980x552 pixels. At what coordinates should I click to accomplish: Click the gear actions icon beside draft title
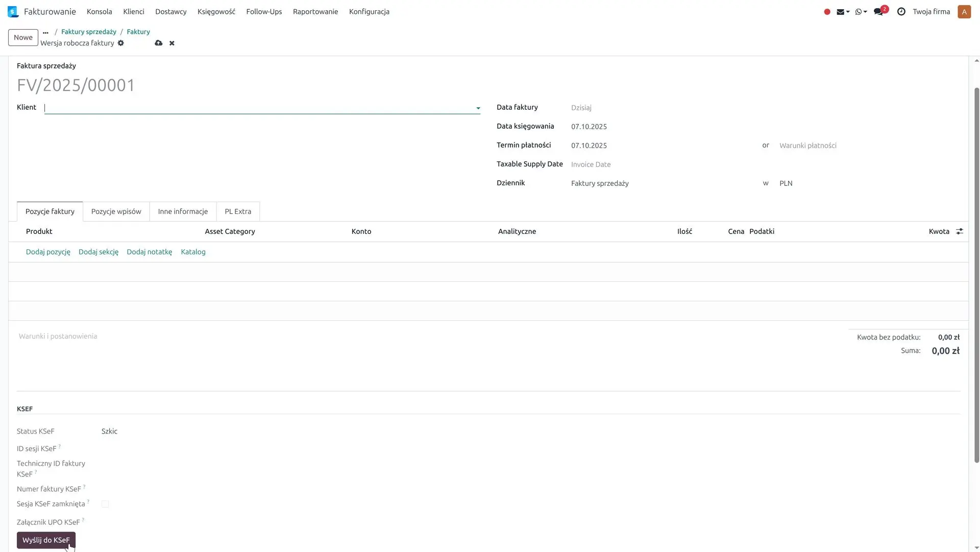[121, 43]
